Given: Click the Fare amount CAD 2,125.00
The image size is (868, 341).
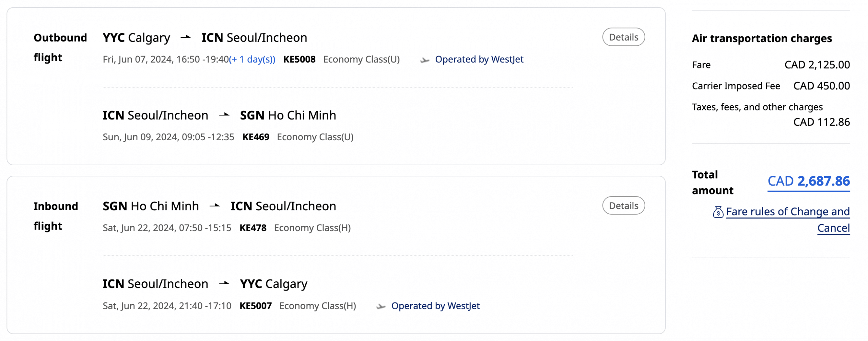Looking at the screenshot, I should pos(817,65).
